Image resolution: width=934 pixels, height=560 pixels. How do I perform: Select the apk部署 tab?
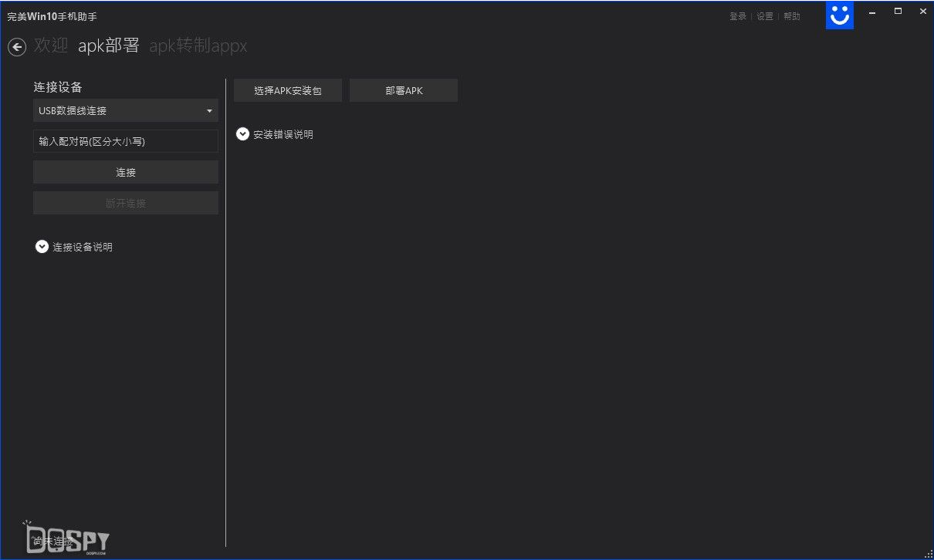109,46
